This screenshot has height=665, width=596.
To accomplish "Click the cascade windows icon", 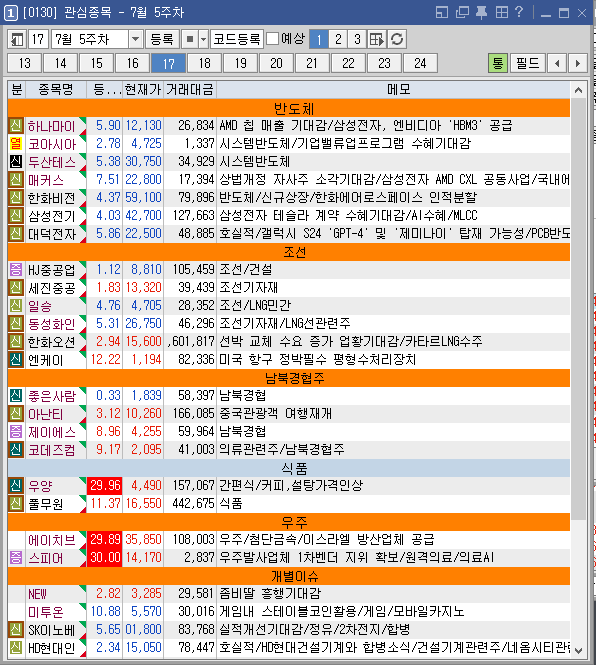I will point(462,12).
